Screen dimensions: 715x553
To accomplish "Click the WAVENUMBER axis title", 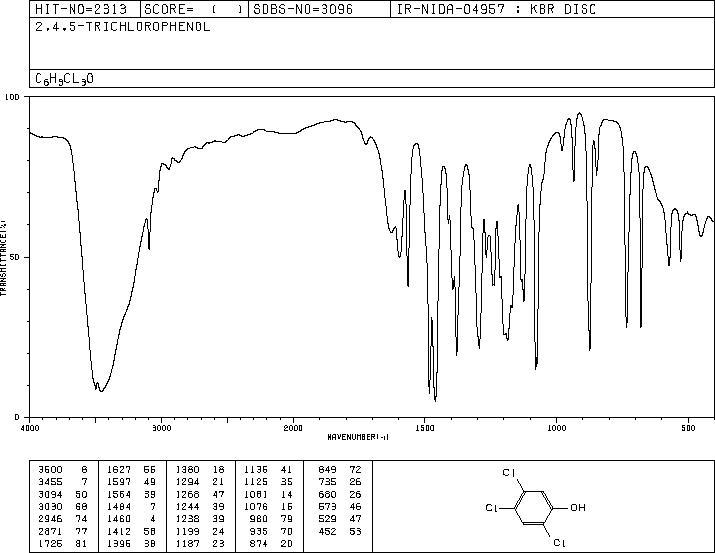I will pyautogui.click(x=358, y=437).
